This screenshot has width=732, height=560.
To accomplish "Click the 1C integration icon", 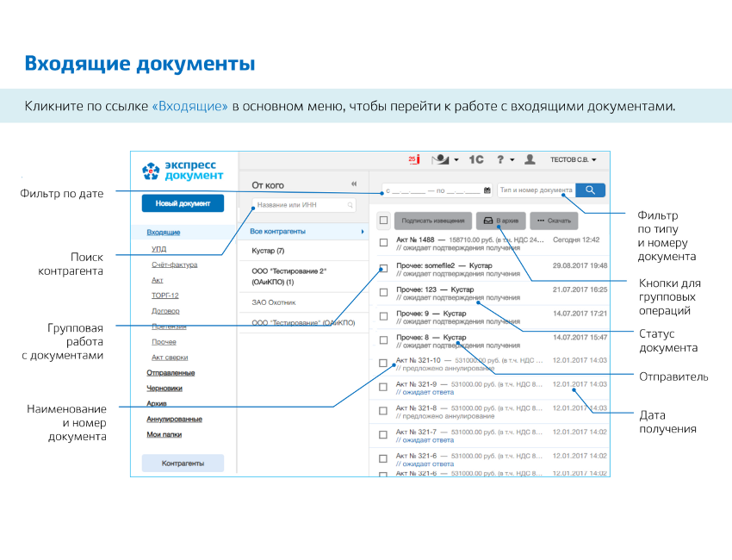I will [x=476, y=159].
